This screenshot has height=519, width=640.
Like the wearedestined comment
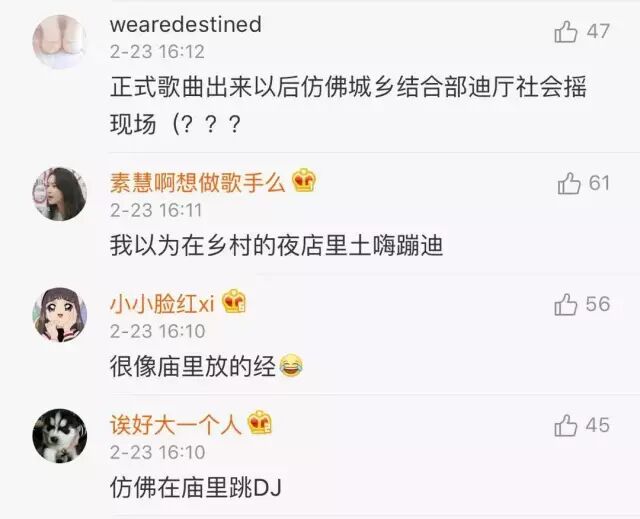tap(566, 32)
